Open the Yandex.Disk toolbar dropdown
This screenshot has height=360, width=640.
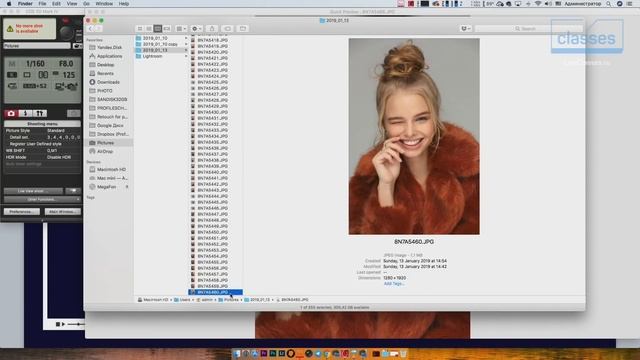click(x=465, y=29)
